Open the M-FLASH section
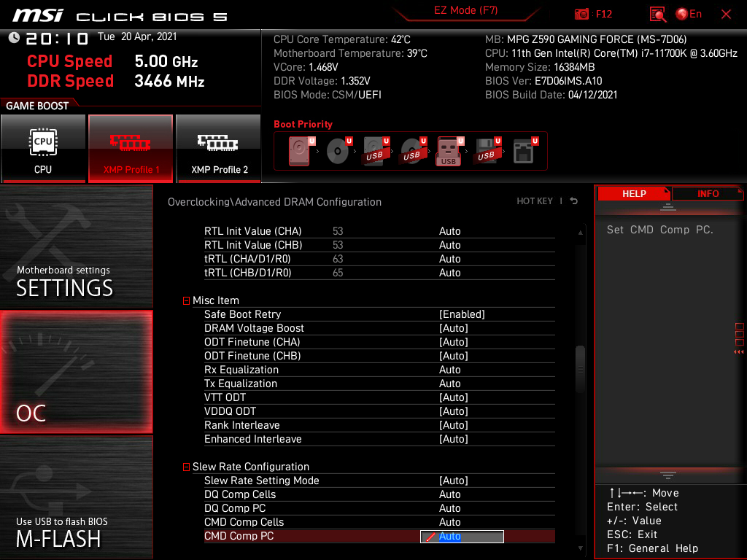 tap(76, 497)
